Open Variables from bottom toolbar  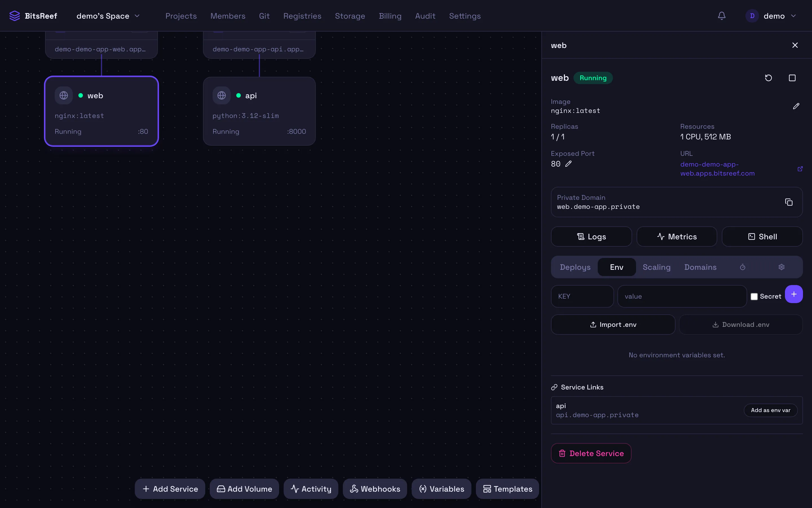[x=441, y=489]
